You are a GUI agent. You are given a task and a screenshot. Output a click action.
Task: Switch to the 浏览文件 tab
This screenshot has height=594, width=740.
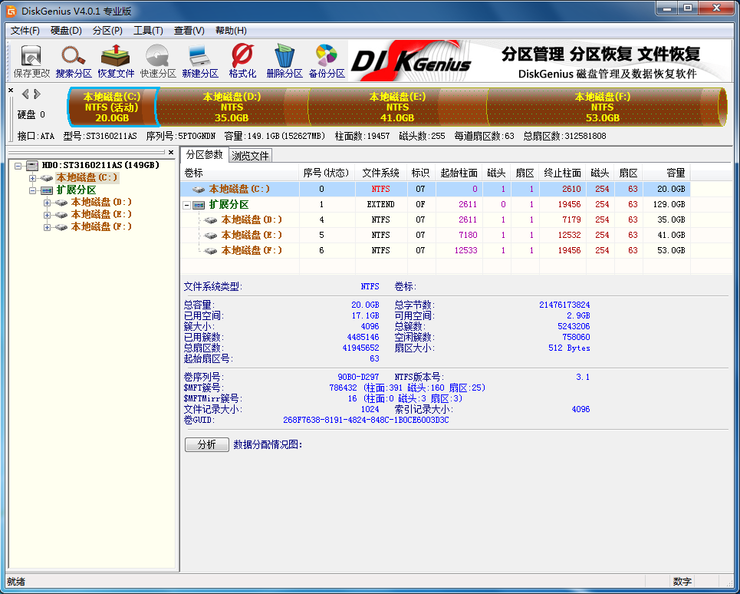point(251,156)
